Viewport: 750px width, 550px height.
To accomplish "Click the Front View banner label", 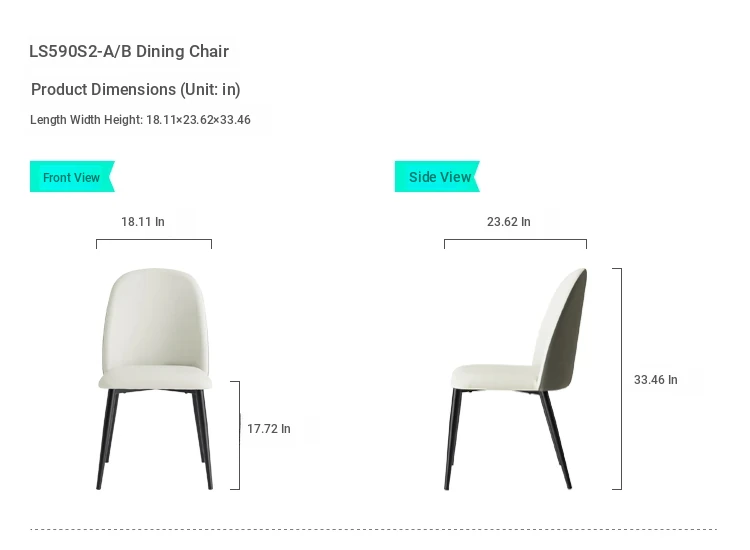I will tap(72, 177).
